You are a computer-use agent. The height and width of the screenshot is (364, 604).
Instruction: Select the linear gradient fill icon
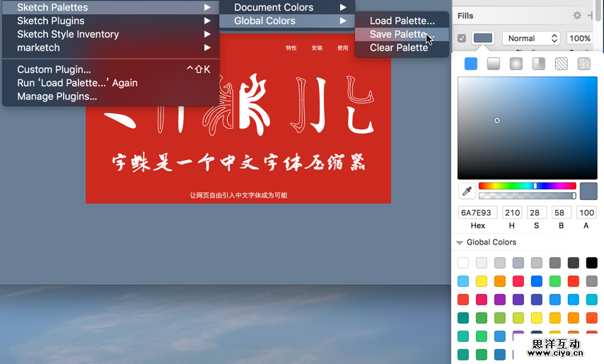(x=494, y=64)
